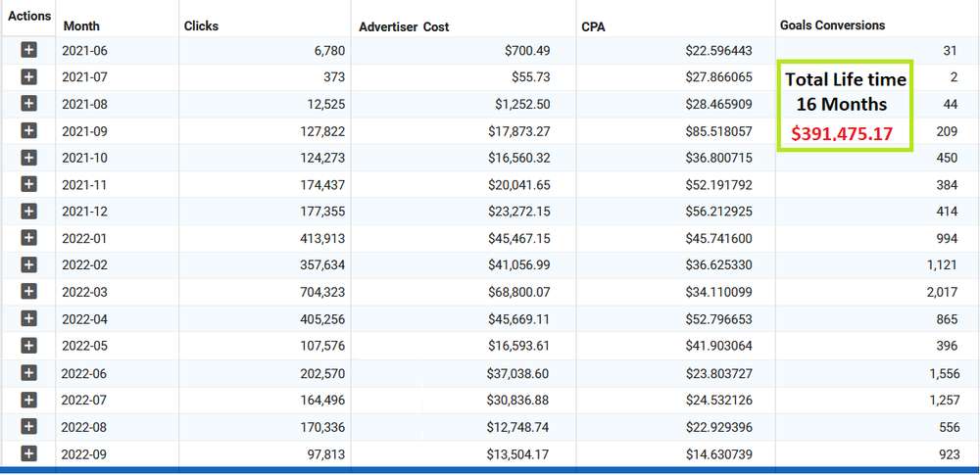This screenshot has width=980, height=475.
Task: Click the plus icon for 2022-03
Action: [28, 292]
